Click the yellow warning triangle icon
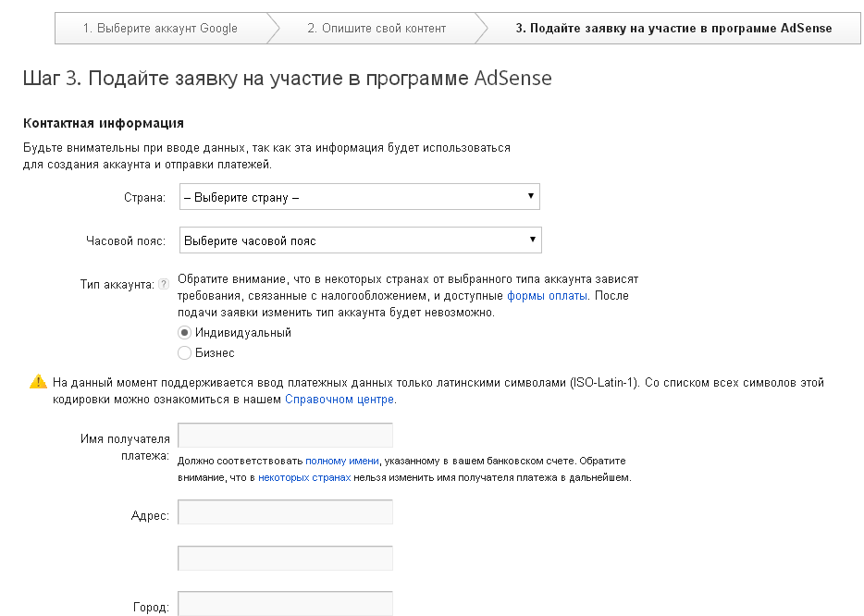Image resolution: width=864 pixels, height=616 pixels. pos(38,381)
